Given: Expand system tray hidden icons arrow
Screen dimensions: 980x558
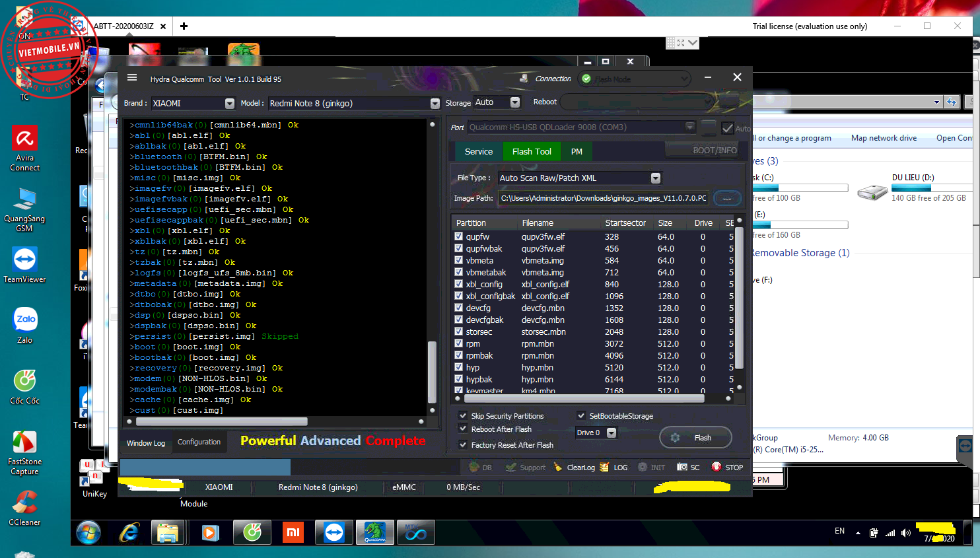Looking at the screenshot, I should (858, 533).
